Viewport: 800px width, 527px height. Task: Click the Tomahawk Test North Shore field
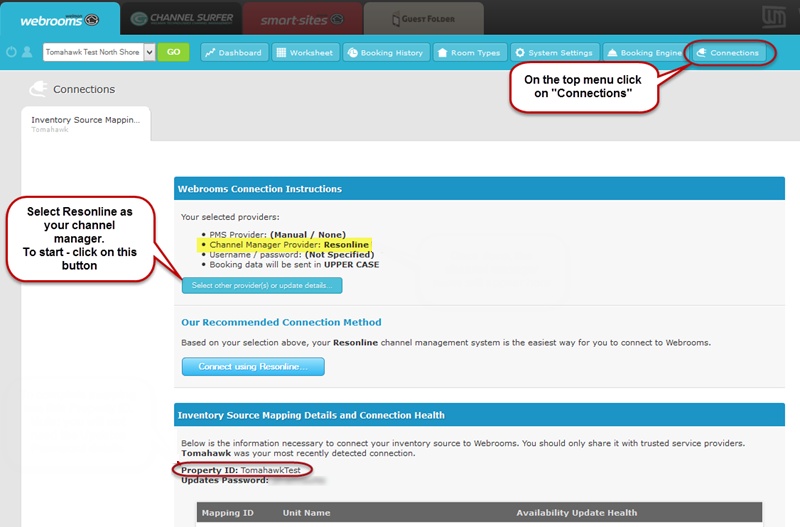click(x=93, y=52)
